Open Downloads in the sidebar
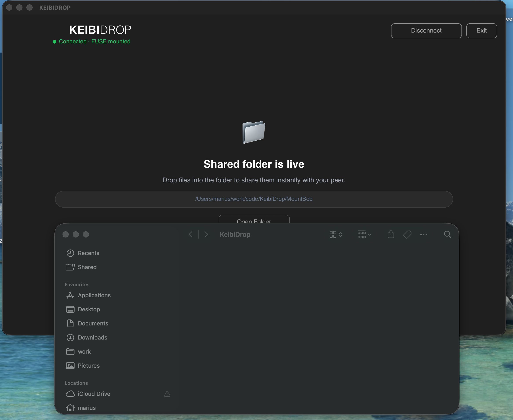Screen dimensions: 513x420 click(92, 338)
